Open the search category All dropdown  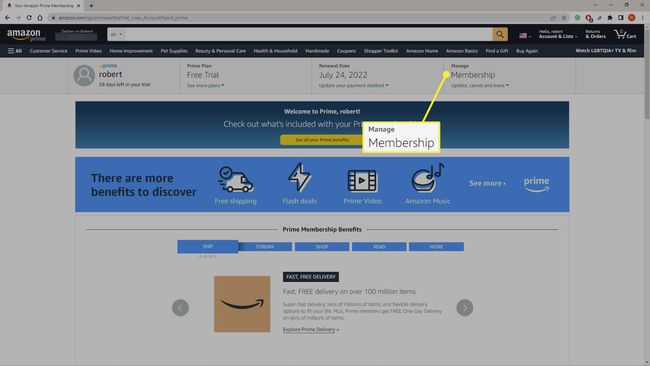tap(116, 34)
